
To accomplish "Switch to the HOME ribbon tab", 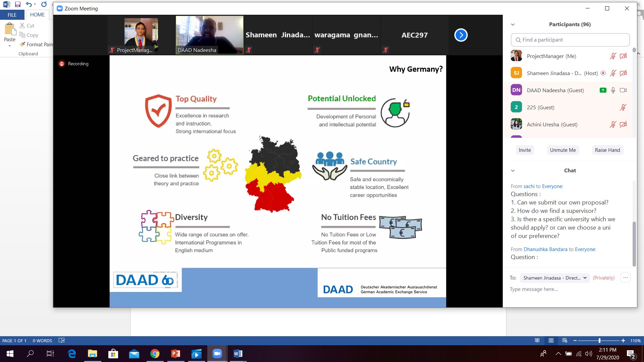I will click(37, 15).
